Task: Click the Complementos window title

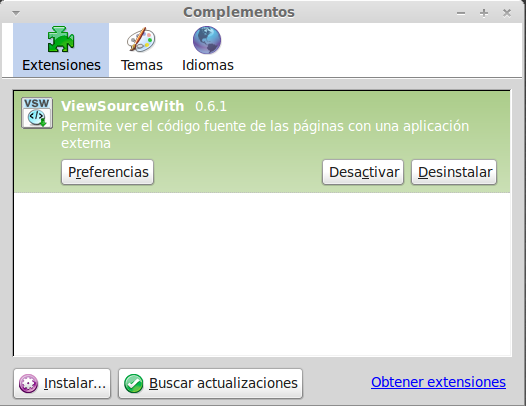Action: 239,12
